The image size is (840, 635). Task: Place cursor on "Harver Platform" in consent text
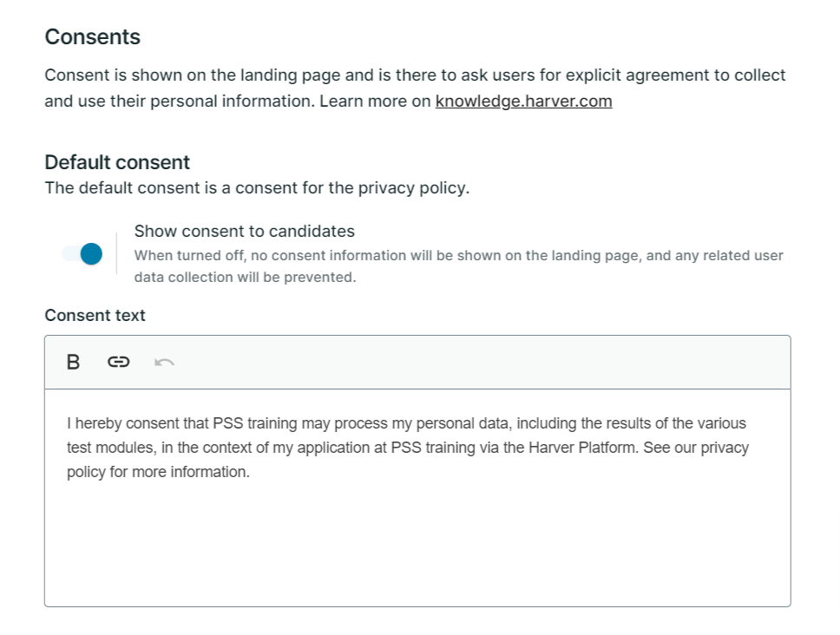pos(583,448)
